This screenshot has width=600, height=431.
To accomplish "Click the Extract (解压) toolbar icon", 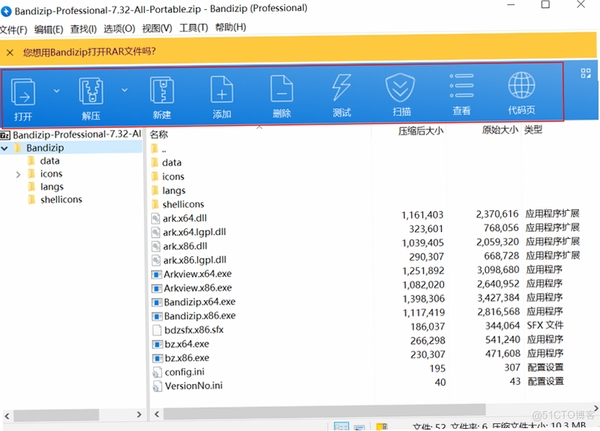I will click(91, 91).
